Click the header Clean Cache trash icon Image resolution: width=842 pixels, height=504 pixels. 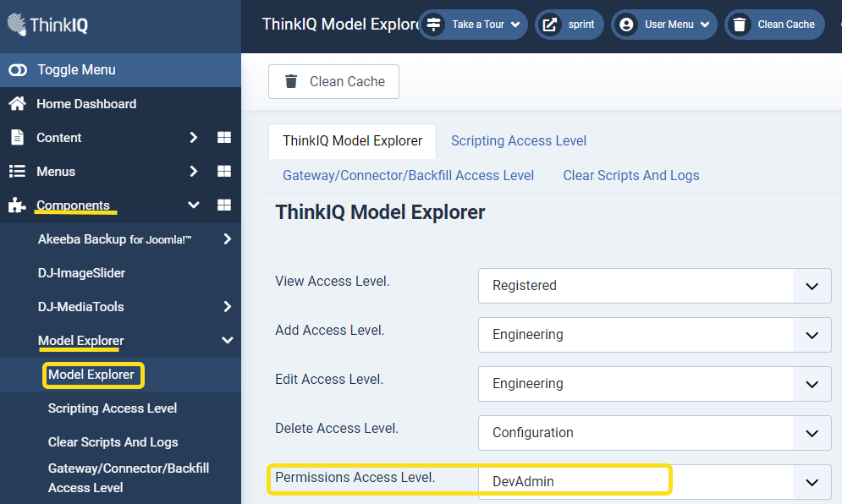coord(740,25)
